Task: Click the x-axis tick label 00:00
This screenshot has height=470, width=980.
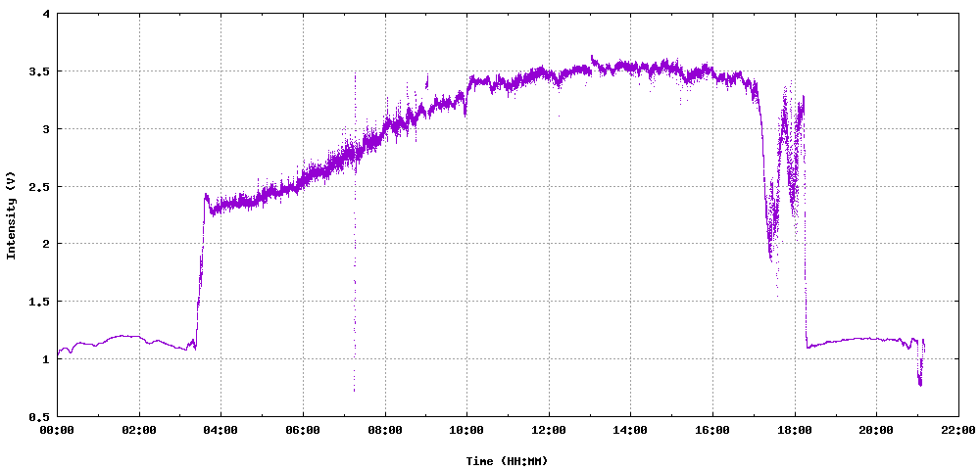Action: 58,430
